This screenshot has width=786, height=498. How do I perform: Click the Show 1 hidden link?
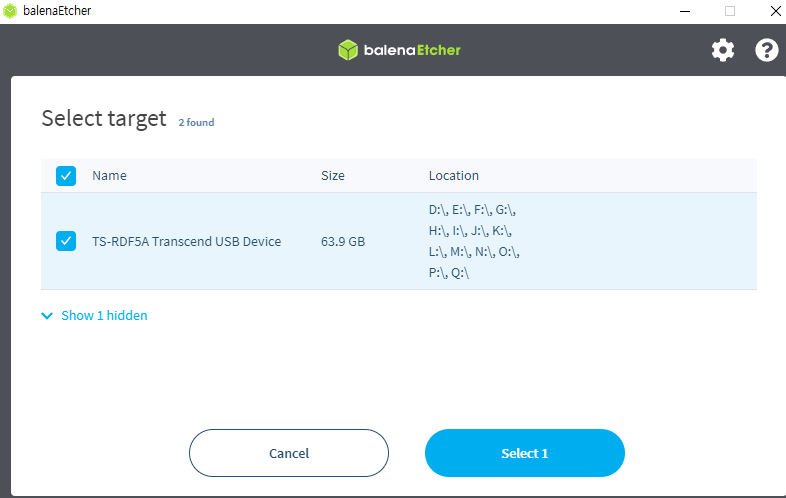pos(104,315)
